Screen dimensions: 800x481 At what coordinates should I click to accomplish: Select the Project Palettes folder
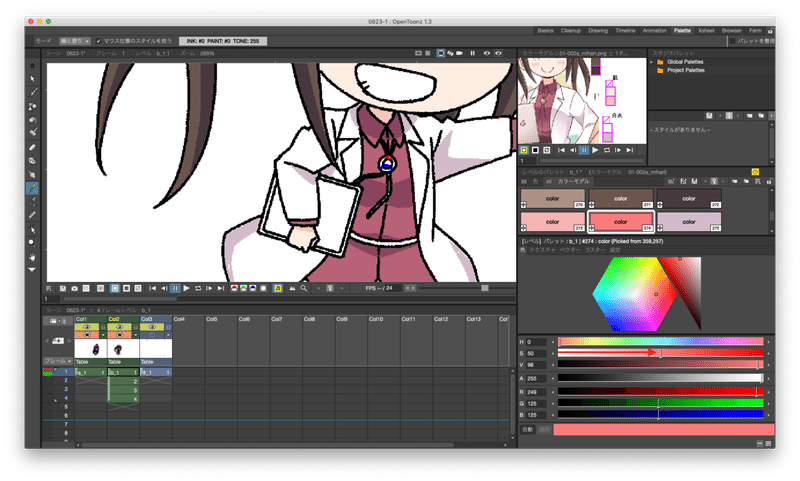pos(685,70)
